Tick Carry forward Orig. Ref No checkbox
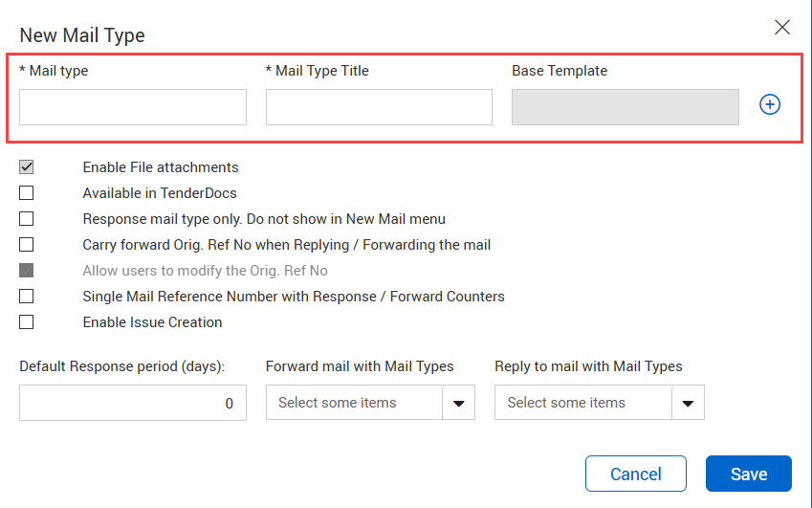Screen dimensions: 812x508 tap(27, 245)
